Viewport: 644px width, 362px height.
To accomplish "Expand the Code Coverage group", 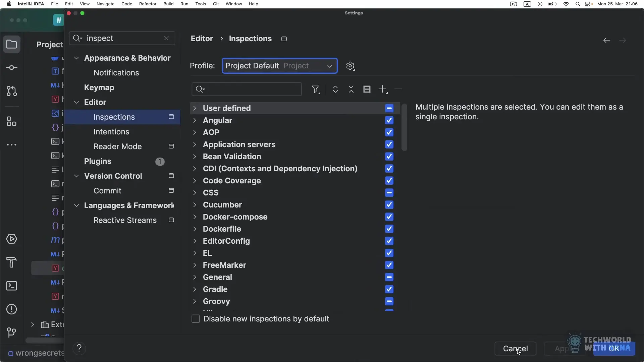I will [195, 181].
